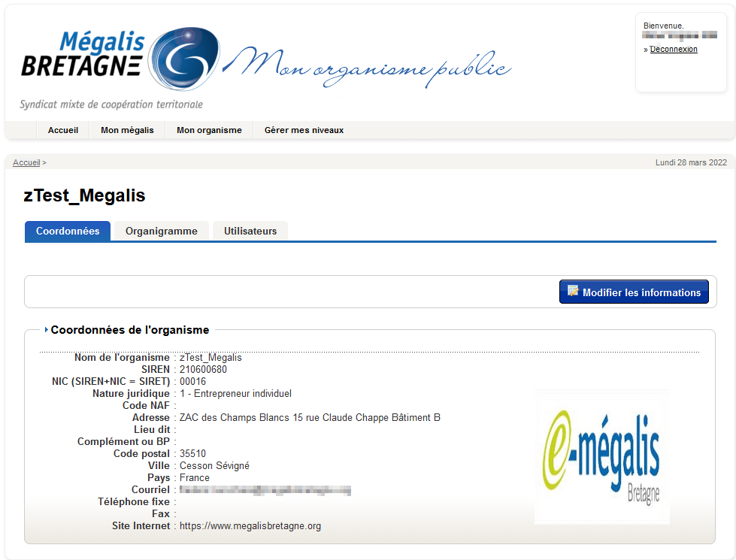The image size is (736, 560).
Task: Click the SIREN number 210600680
Action: point(203,370)
